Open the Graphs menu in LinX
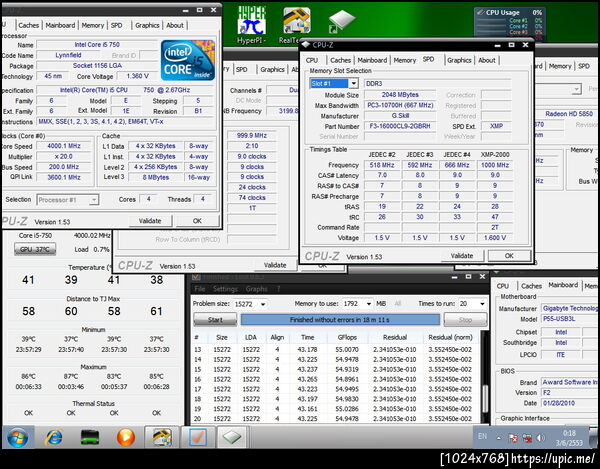600x469 pixels. 256,289
